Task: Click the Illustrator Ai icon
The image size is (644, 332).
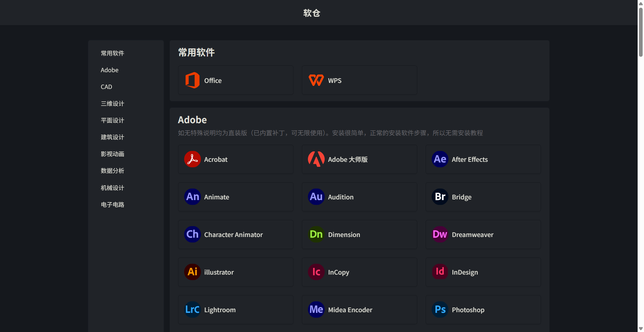Action: [193, 272]
